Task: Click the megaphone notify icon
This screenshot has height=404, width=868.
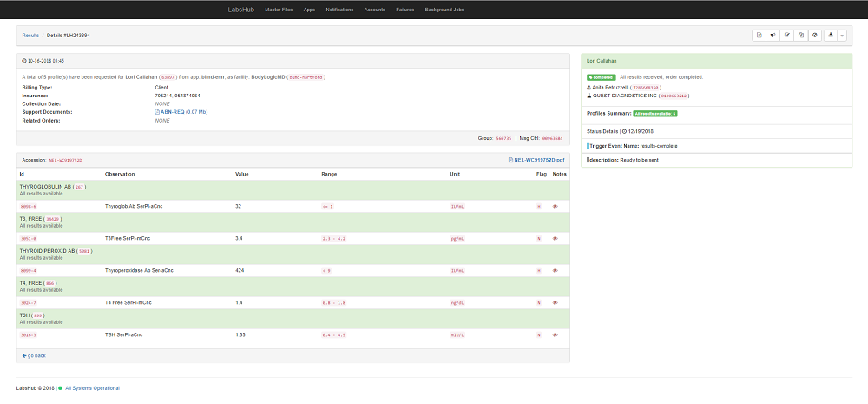Action: coord(773,35)
